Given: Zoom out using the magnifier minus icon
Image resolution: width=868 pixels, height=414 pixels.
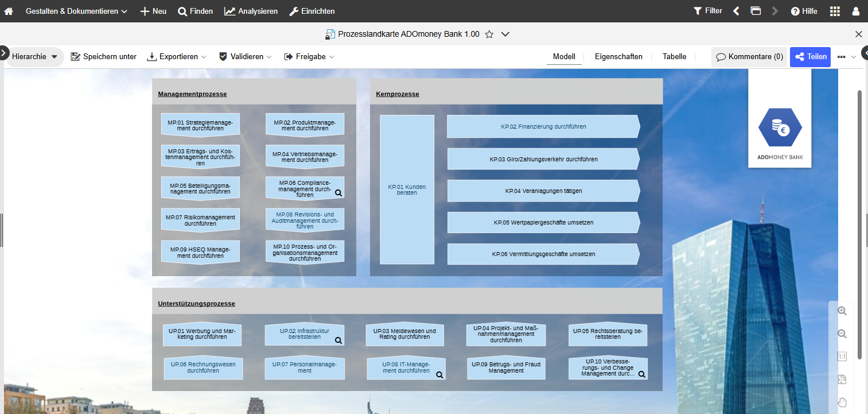Looking at the screenshot, I should click(x=842, y=334).
